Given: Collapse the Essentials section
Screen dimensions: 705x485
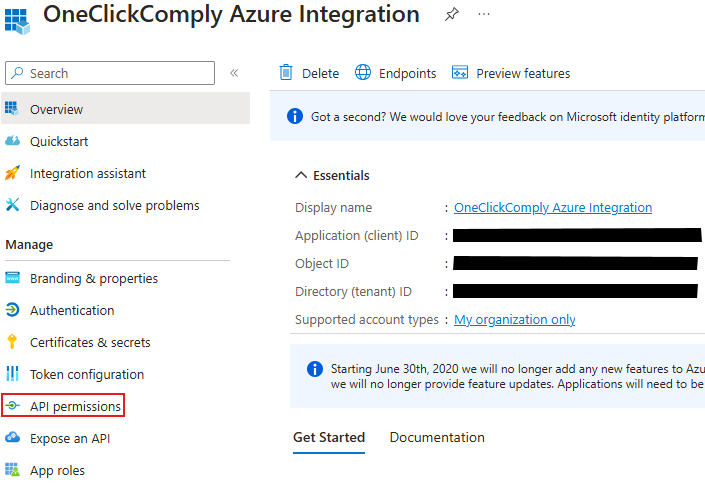Looking at the screenshot, I should point(332,175).
